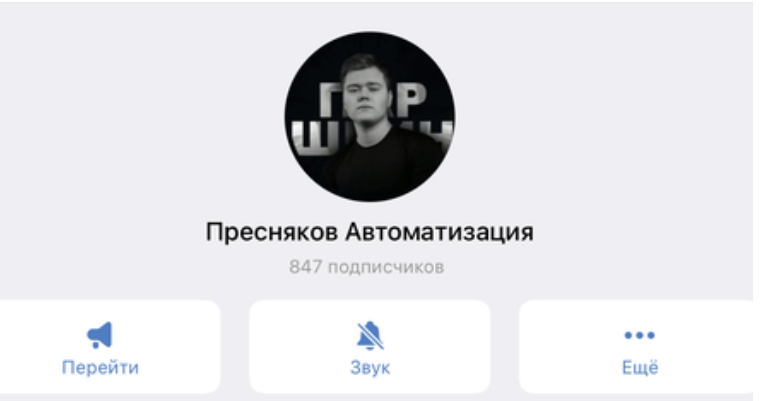Click the white card containing Перейти

coord(107,347)
